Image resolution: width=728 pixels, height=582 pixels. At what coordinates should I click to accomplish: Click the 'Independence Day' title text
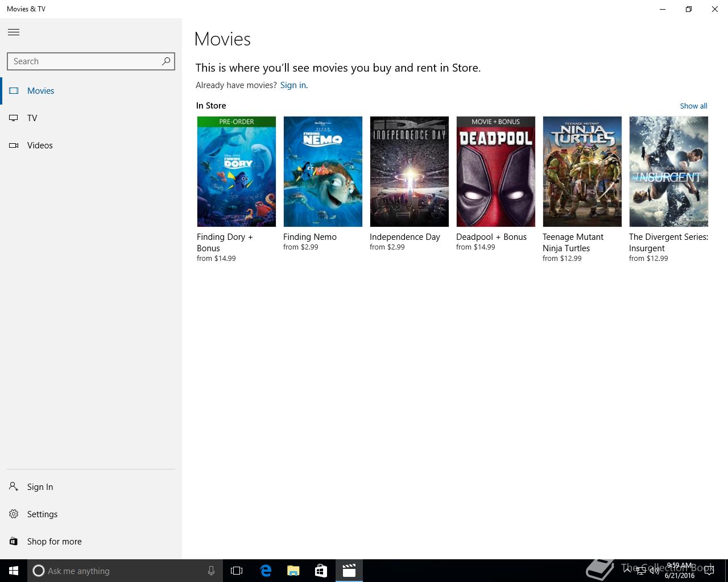tap(405, 237)
